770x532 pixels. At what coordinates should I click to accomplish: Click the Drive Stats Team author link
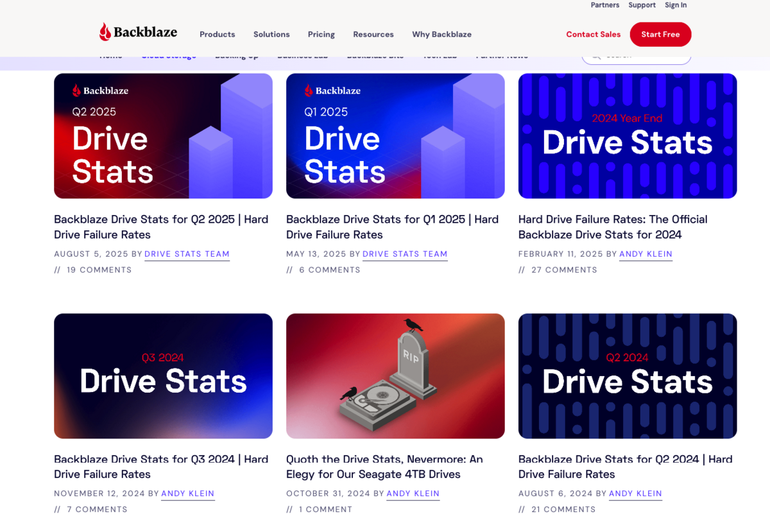[x=187, y=254]
